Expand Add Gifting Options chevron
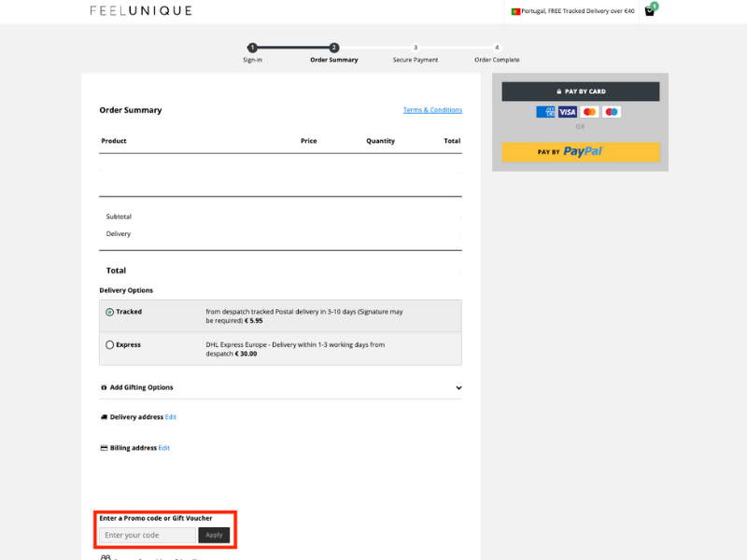This screenshot has width=747, height=560. (x=458, y=387)
